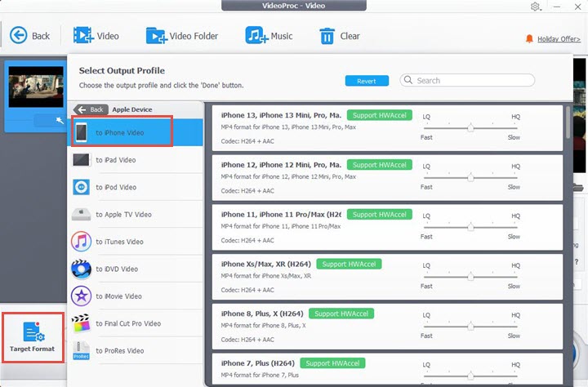The height and width of the screenshot is (387, 588).
Task: Select the Final Cut Pro clapperboard icon
Action: 81,323
